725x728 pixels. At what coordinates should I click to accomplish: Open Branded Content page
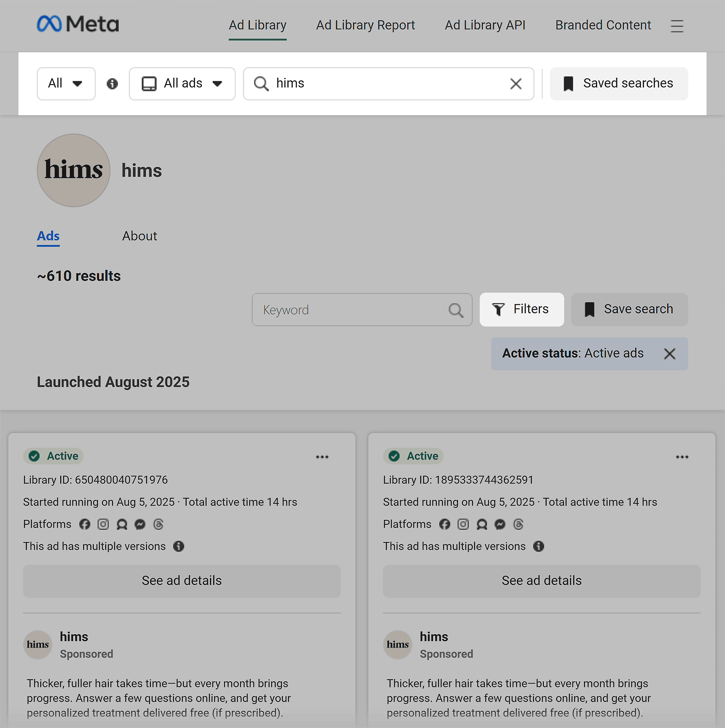[x=603, y=25]
